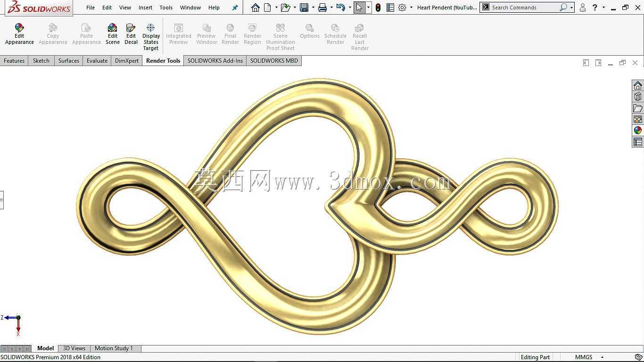Activate the Select cursor tool

tap(359, 8)
